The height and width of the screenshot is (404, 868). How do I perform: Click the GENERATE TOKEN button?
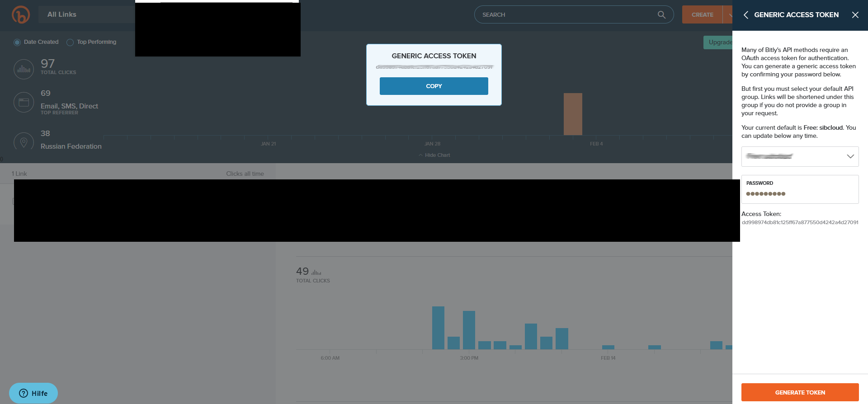[800, 392]
